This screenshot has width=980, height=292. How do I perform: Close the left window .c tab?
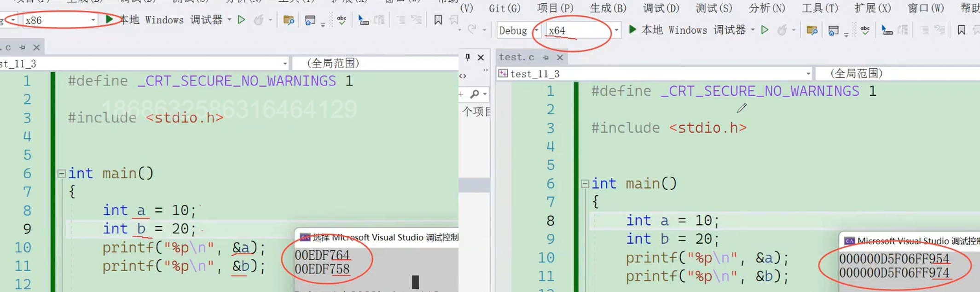click(36, 47)
